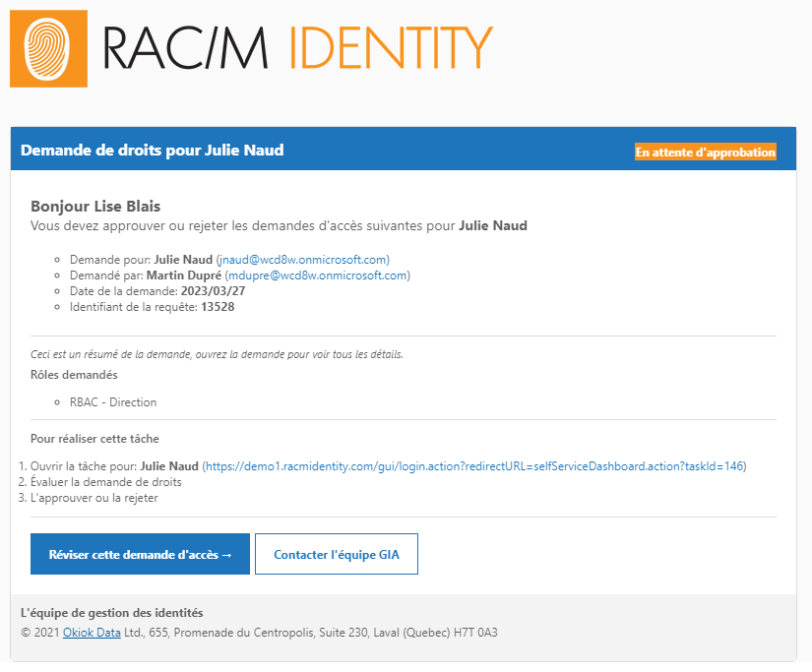Image resolution: width=812 pixels, height=672 pixels.
Task: Select the request date 2023/03/27
Action: pyautogui.click(x=213, y=291)
